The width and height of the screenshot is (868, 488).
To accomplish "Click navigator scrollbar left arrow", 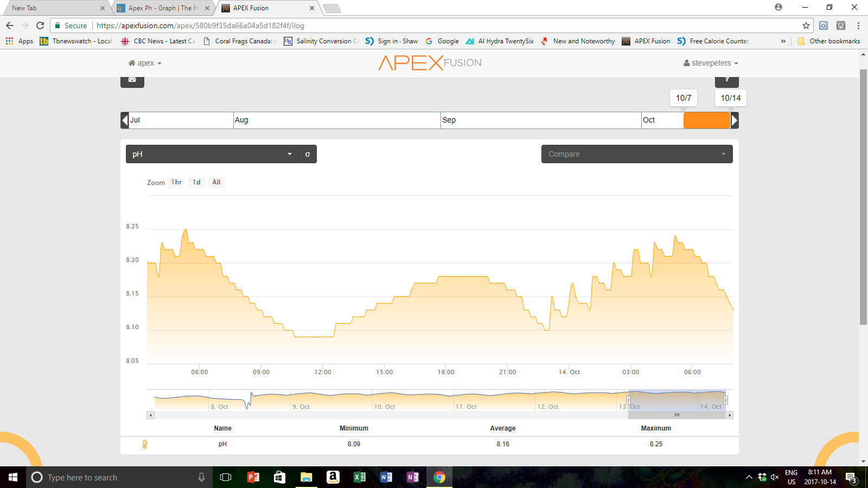I will (x=151, y=415).
